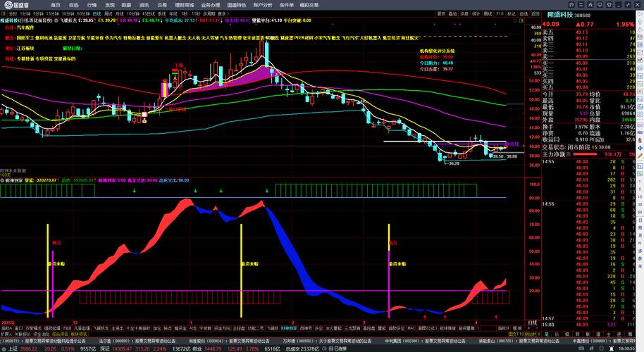Click the monitor icon in title bar
The height and width of the screenshot is (352, 644).
(x=600, y=4)
